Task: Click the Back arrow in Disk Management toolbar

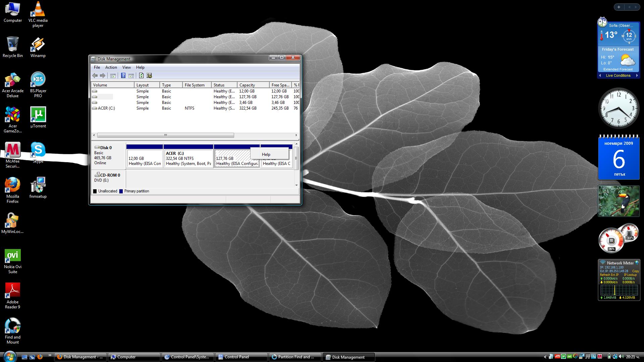Action: pos(95,76)
